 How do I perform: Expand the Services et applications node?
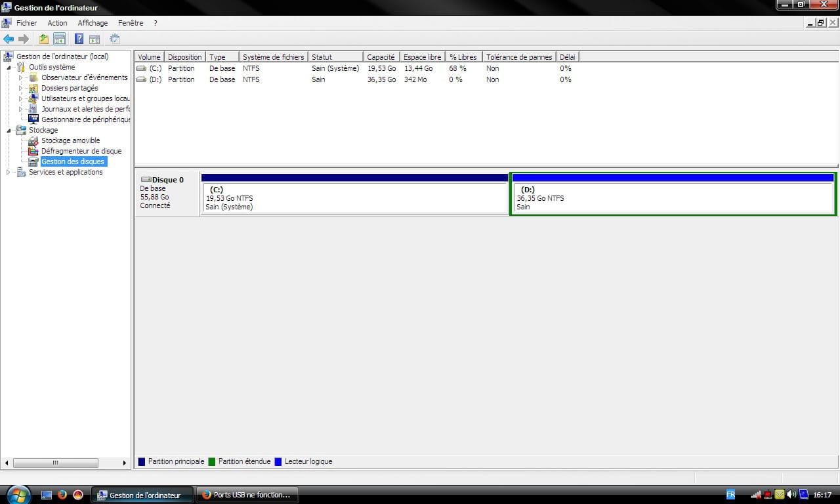[9, 172]
